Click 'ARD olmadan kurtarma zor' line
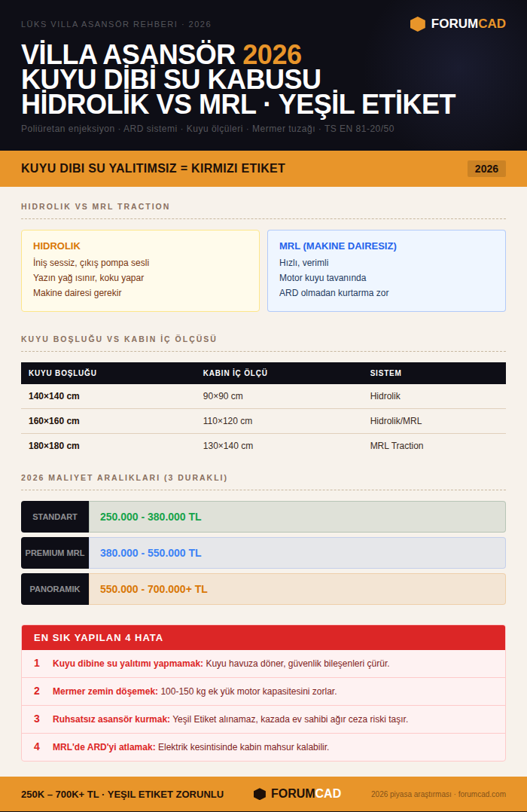The width and height of the screenshot is (527, 812). (x=334, y=292)
